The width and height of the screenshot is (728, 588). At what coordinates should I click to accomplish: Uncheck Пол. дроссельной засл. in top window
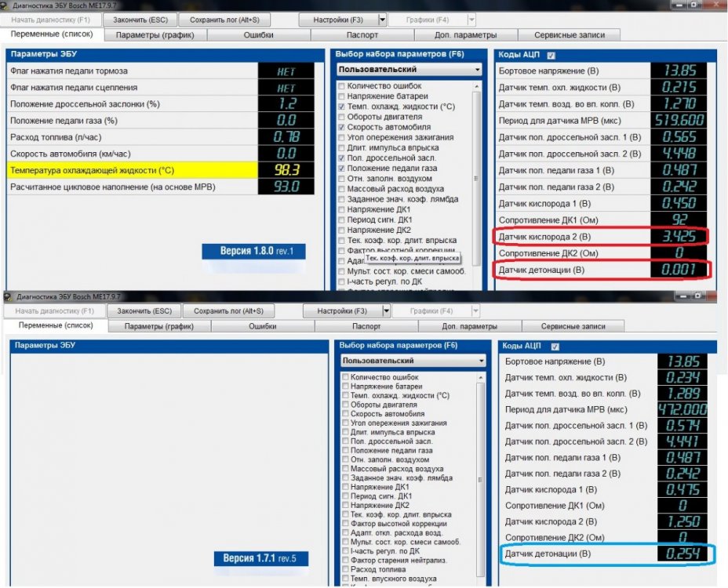point(342,158)
